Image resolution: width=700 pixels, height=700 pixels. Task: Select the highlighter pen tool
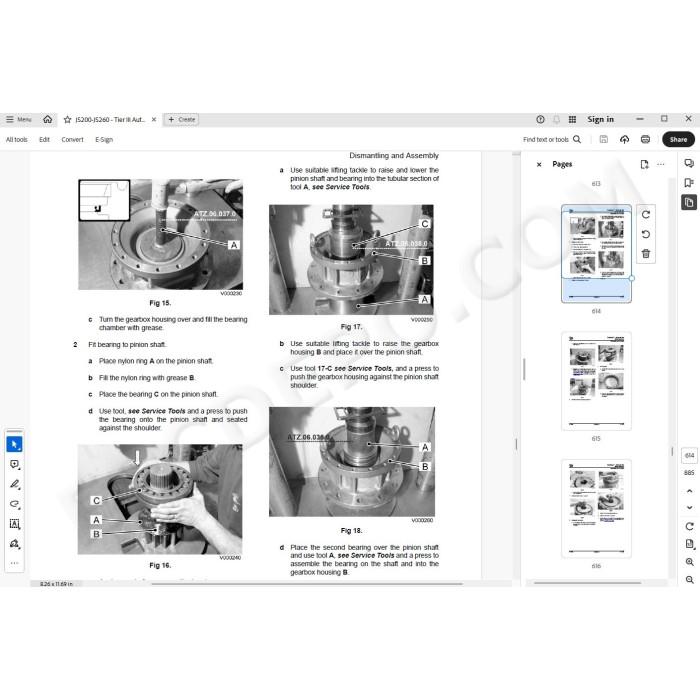14,484
